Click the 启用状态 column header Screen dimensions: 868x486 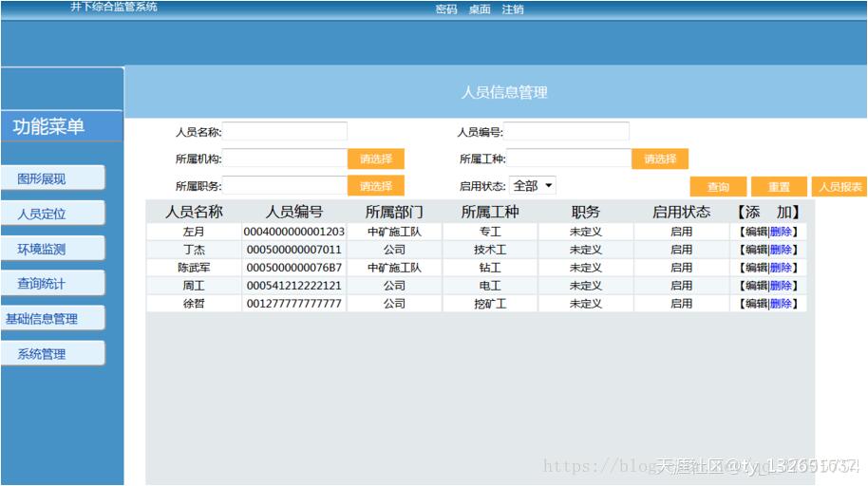pyautogui.click(x=682, y=212)
